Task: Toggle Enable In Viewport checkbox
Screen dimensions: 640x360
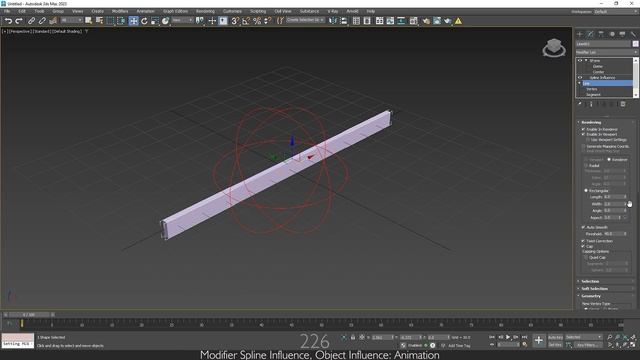Action: tap(583, 134)
